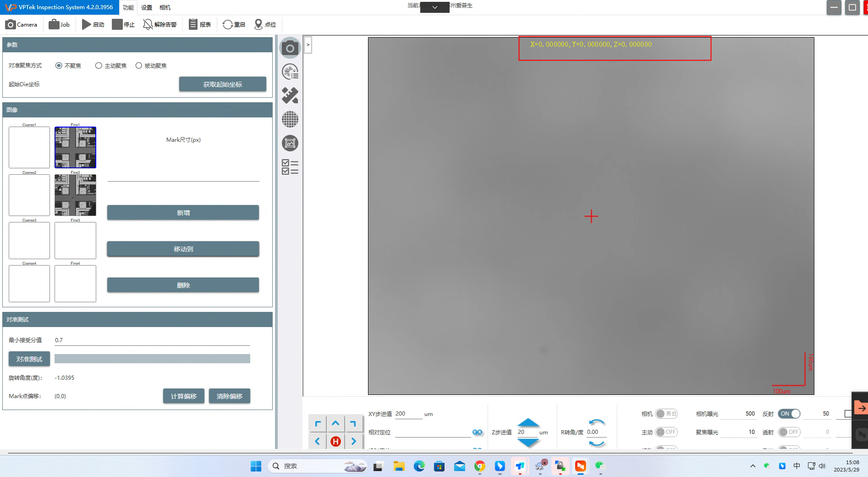Click the red H home button
Viewport: 868px width, 477px height.
(x=335, y=441)
